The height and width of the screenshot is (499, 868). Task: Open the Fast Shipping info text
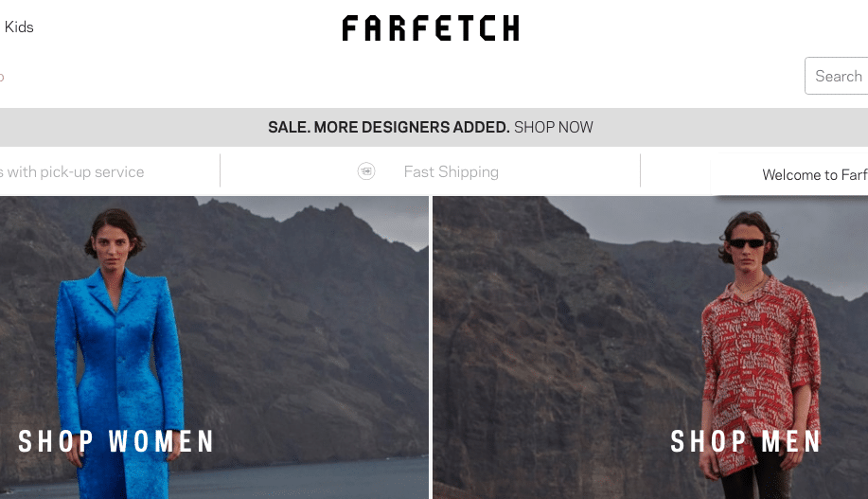click(452, 171)
